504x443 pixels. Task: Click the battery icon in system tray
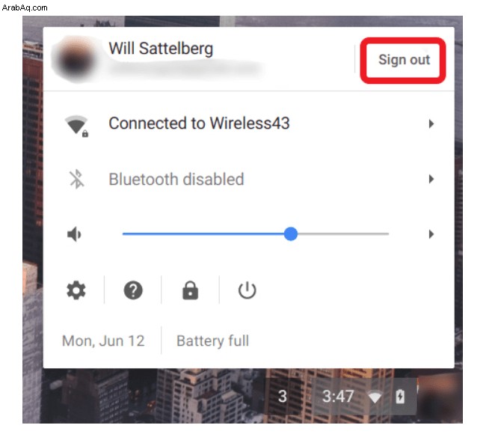(400, 396)
